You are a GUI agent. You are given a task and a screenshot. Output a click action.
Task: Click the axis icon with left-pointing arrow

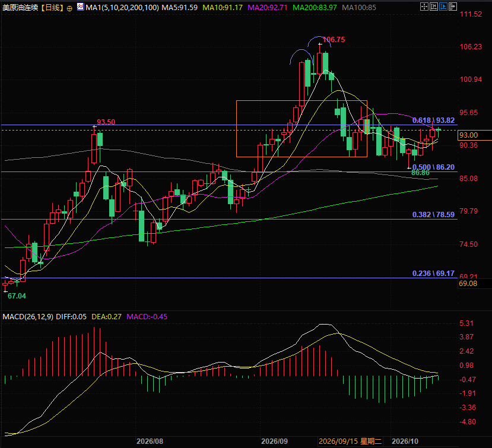pyautogui.click(x=434, y=7)
